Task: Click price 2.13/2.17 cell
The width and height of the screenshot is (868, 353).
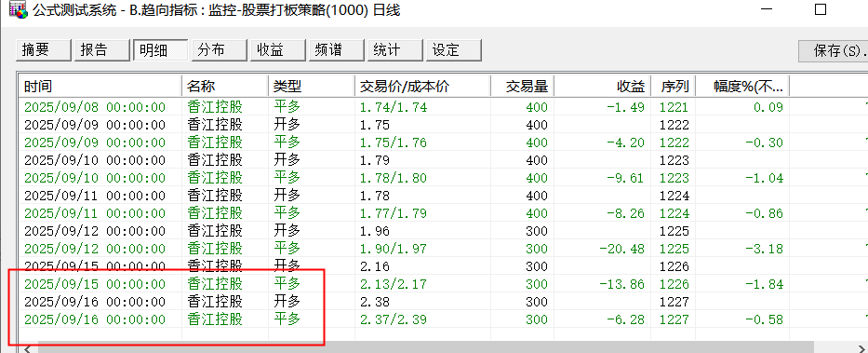Action: 394,285
